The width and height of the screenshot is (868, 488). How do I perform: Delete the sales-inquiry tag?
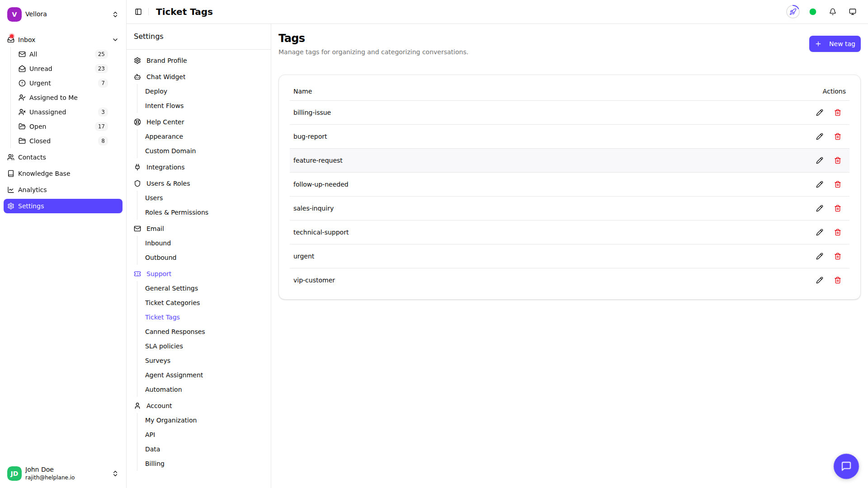coord(838,208)
